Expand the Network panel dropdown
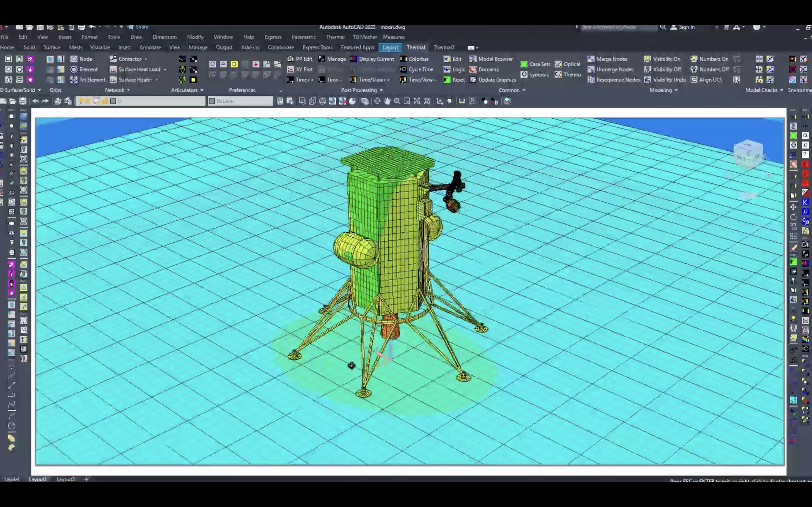Screen dimensions: 812x507 pyautogui.click(x=129, y=90)
